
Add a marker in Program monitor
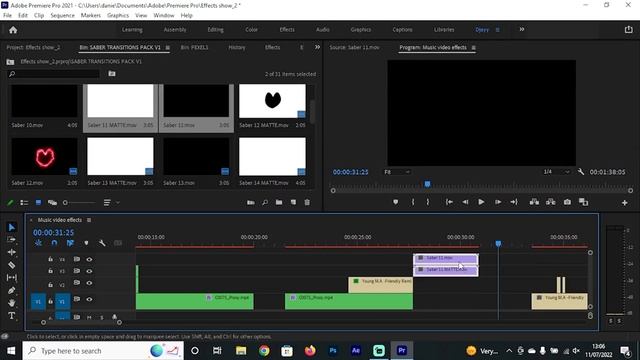pyautogui.click(x=396, y=202)
